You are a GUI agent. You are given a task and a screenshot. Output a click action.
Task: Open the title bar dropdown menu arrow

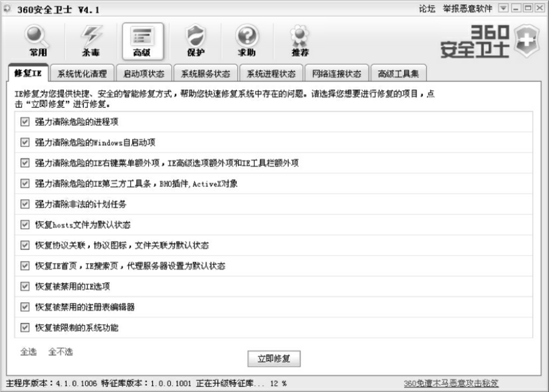[503, 8]
